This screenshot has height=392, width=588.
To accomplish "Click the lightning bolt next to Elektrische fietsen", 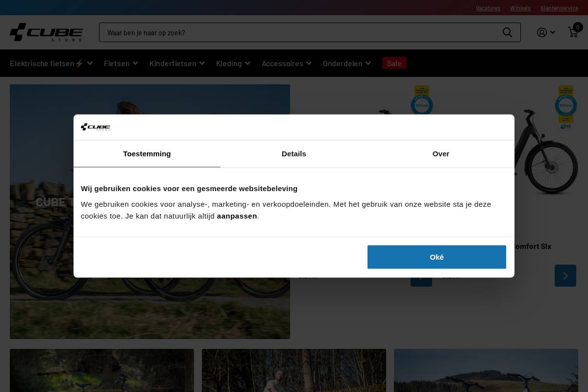I will pyautogui.click(x=78, y=63).
